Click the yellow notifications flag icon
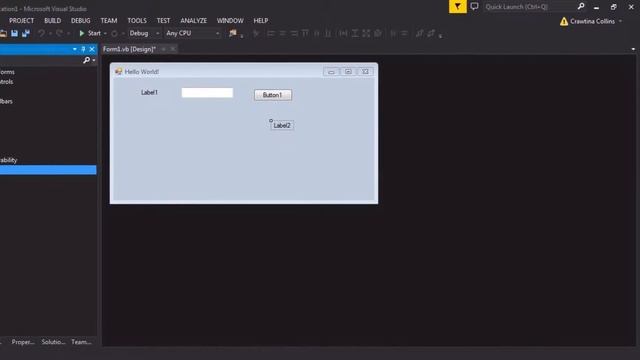Screen dimensions: 640x360 [458, 7]
